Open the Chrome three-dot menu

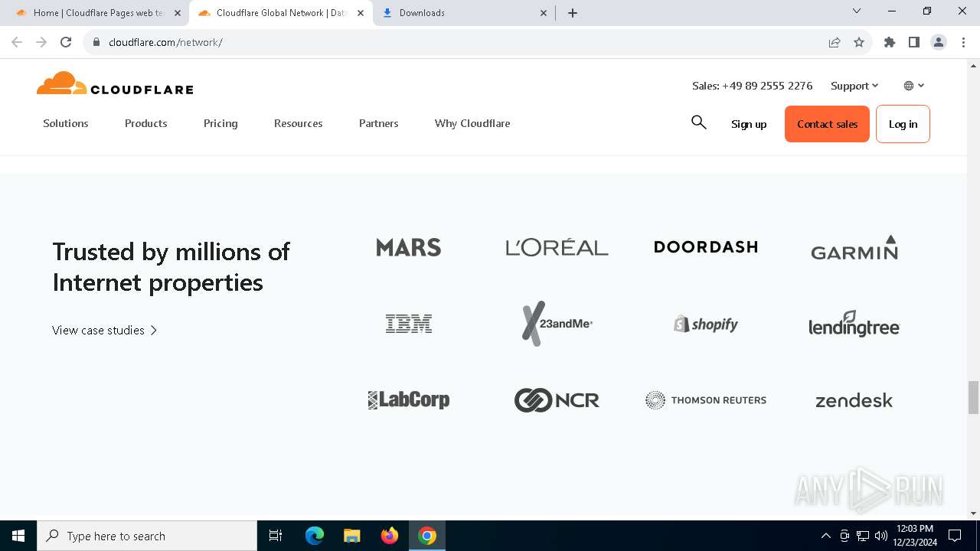pos(963,42)
